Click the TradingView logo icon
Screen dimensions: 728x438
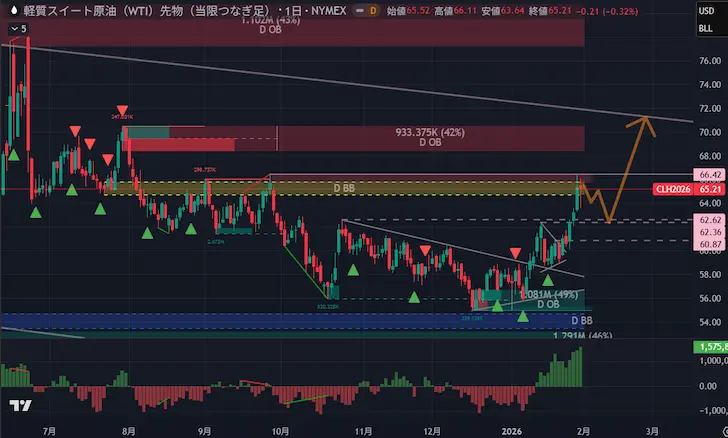point(18,405)
